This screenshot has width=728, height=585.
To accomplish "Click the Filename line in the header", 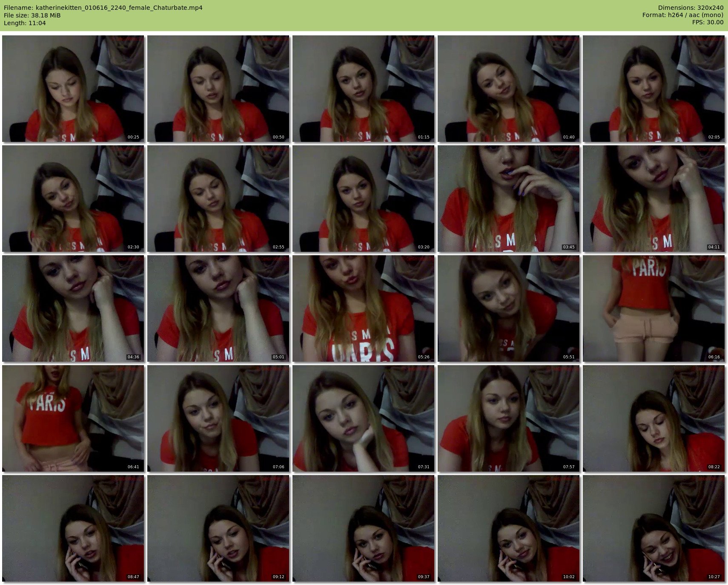I will pyautogui.click(x=103, y=8).
